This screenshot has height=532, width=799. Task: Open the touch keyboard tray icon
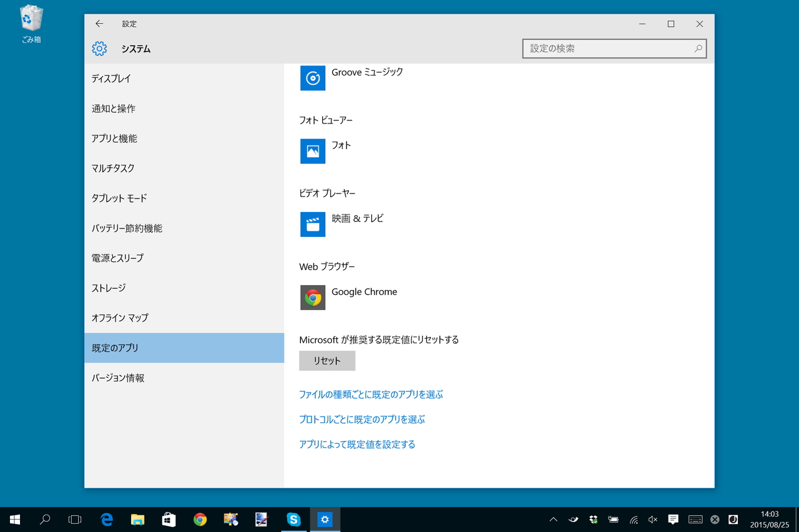(x=695, y=520)
